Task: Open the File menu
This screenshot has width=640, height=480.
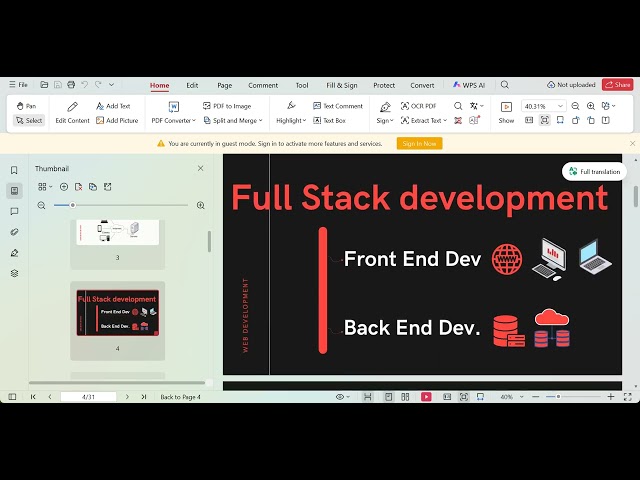Action: click(x=19, y=84)
